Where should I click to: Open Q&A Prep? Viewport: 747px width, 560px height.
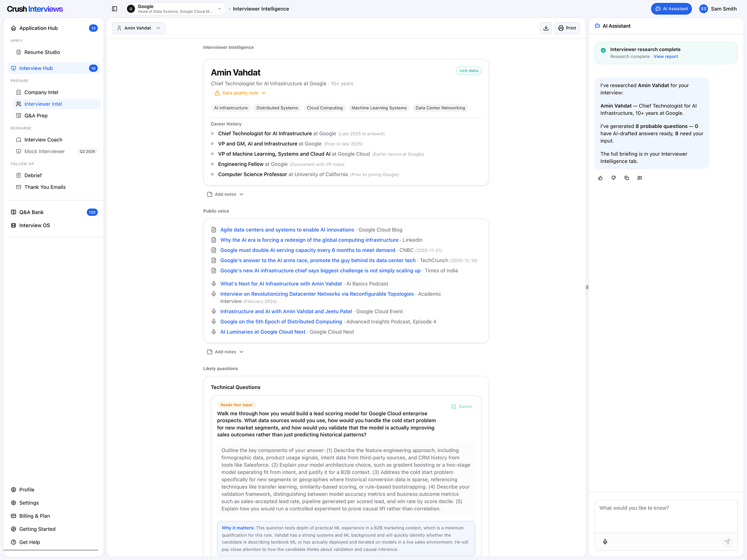point(57,116)
